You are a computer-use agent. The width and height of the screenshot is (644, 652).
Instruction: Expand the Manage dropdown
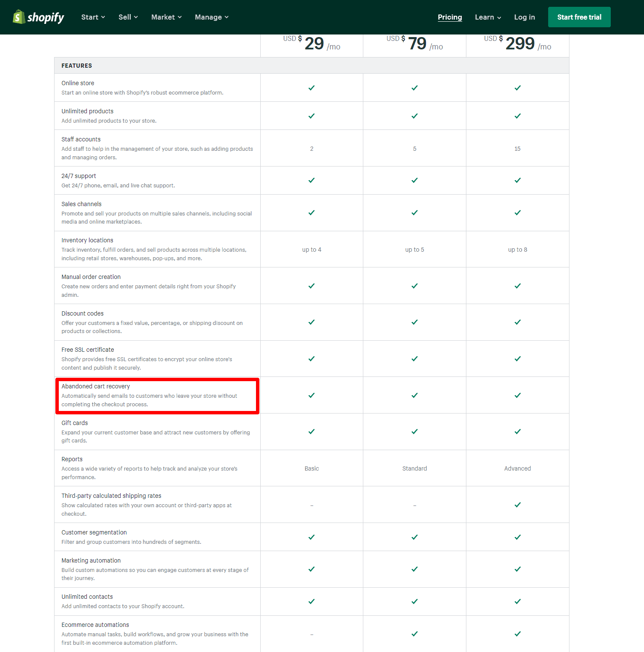tap(211, 17)
